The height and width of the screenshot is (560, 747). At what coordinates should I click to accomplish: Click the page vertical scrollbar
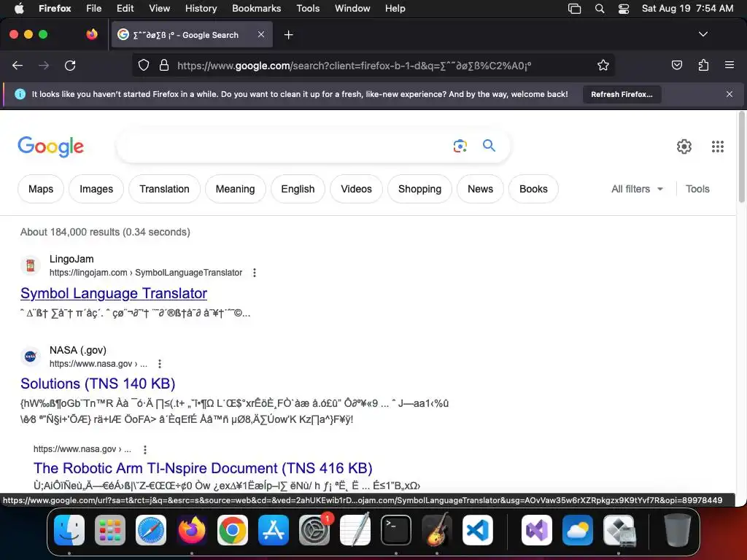pos(741,157)
